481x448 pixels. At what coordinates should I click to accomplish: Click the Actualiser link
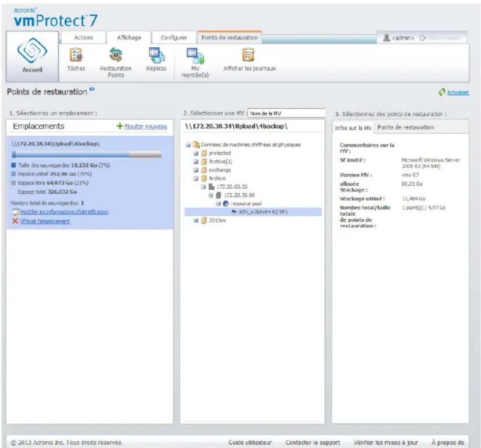(x=458, y=92)
